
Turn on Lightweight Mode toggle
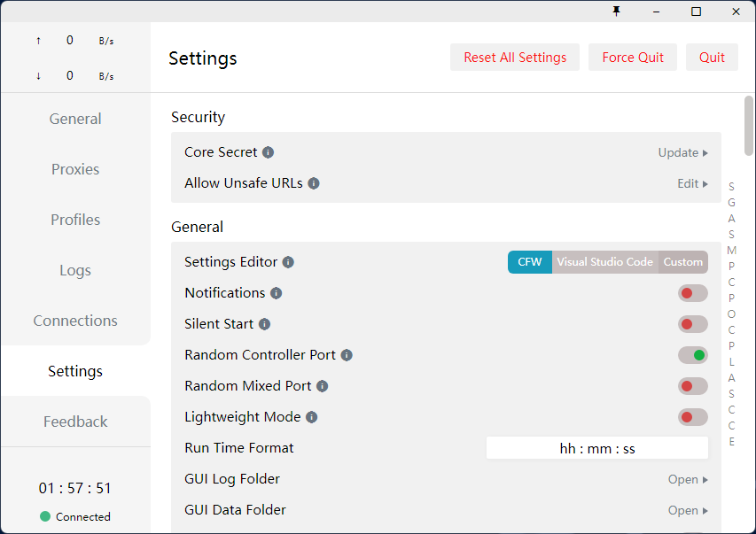click(x=692, y=417)
